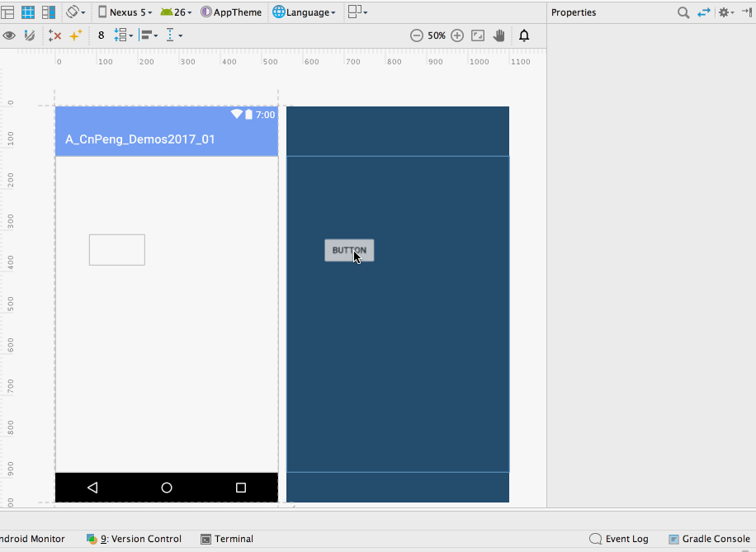
Task: Click the 50% zoom level text
Action: (437, 35)
